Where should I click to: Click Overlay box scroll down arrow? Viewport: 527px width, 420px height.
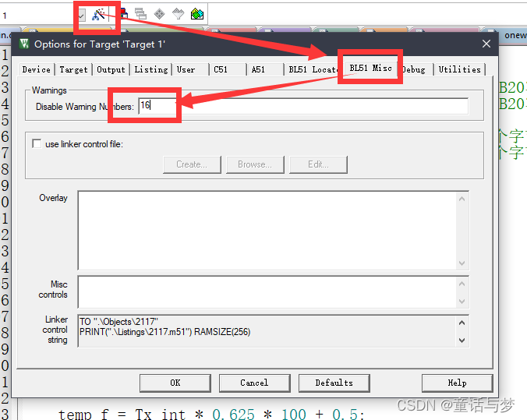462,263
